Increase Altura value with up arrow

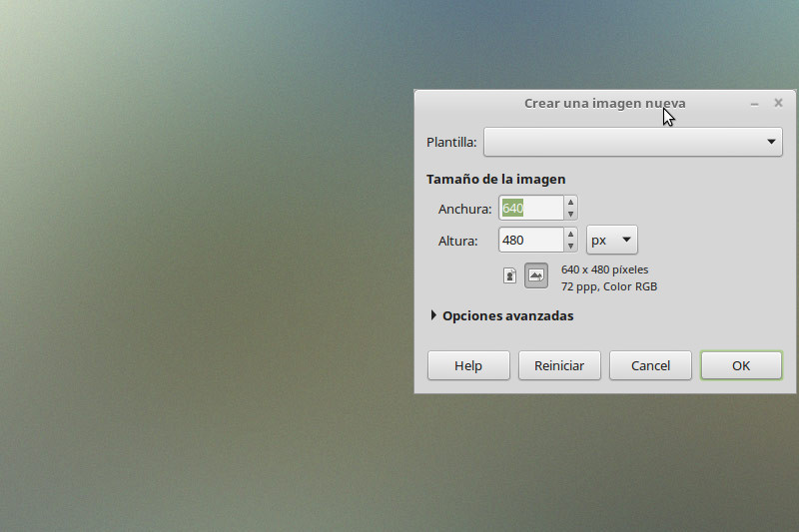(570, 234)
